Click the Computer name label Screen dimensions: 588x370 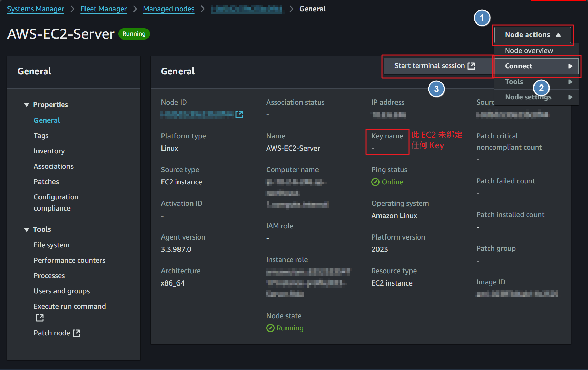click(292, 170)
